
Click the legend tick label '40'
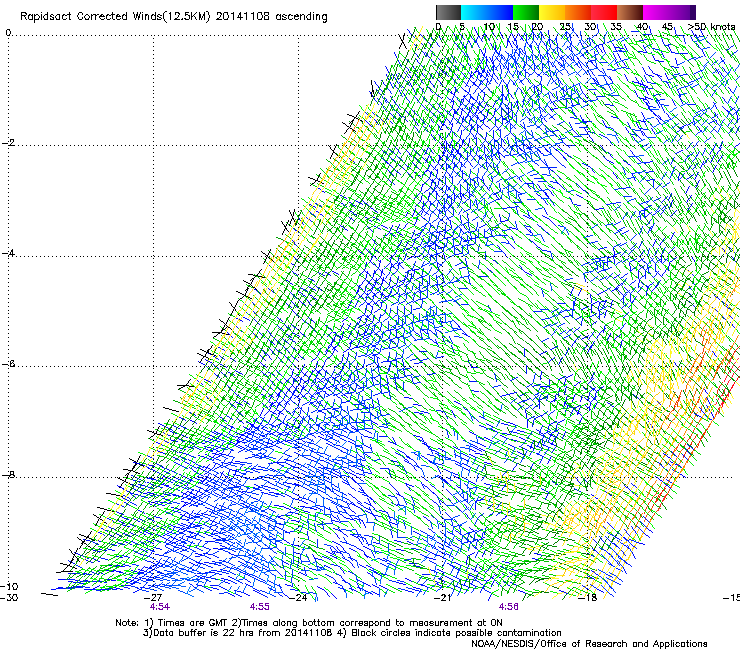coord(642,27)
